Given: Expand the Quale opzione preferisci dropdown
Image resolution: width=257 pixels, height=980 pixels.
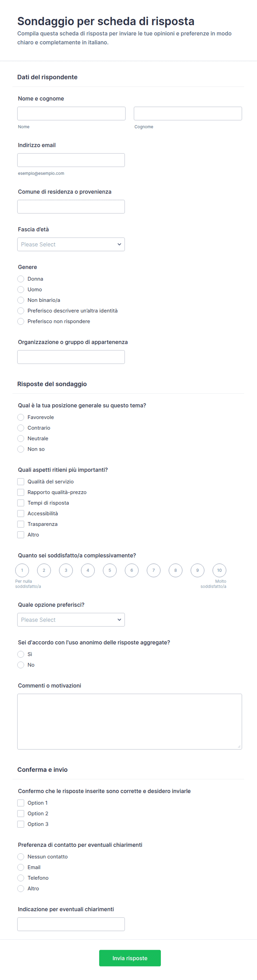Looking at the screenshot, I should (x=71, y=620).
